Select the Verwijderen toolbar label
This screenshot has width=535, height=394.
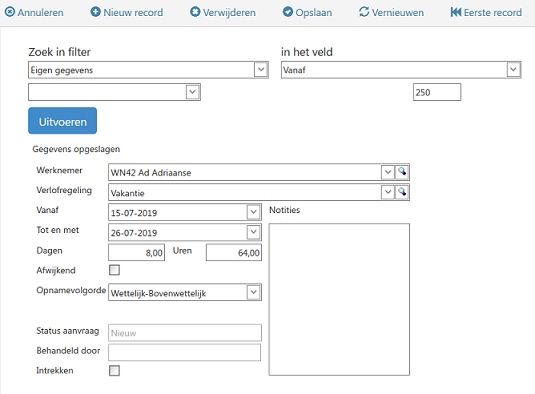pos(229,13)
